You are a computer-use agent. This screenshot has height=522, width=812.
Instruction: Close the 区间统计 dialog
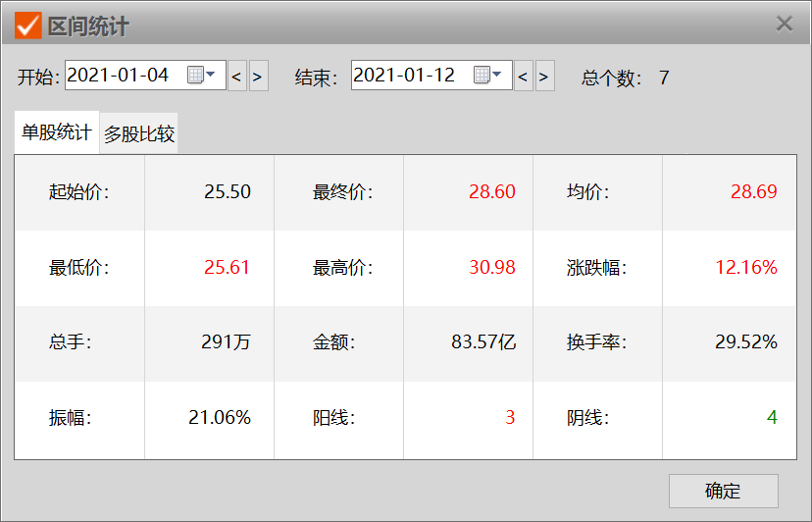click(x=784, y=25)
